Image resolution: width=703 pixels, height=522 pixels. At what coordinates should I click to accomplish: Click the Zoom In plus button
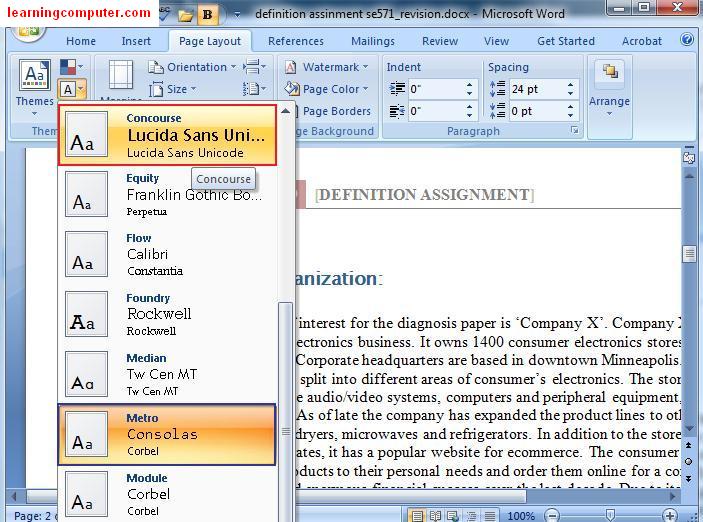(670, 515)
